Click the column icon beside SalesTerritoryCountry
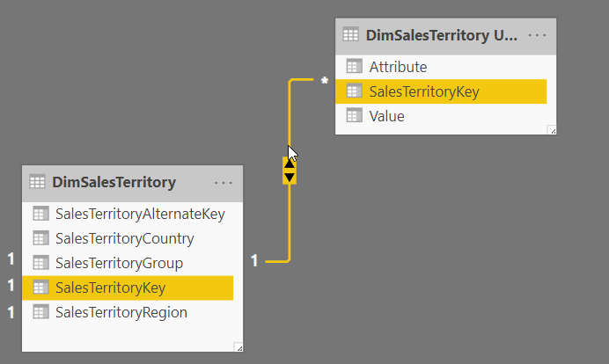 [x=40, y=238]
